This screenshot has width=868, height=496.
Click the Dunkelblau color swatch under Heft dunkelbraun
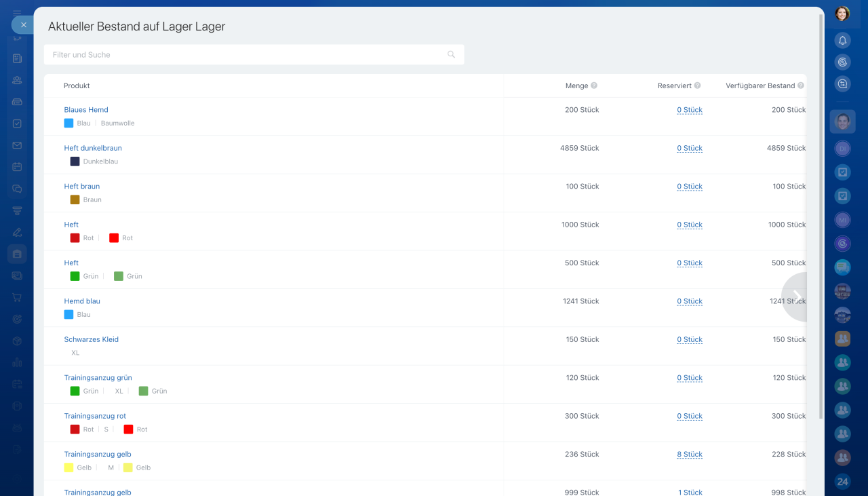point(75,161)
